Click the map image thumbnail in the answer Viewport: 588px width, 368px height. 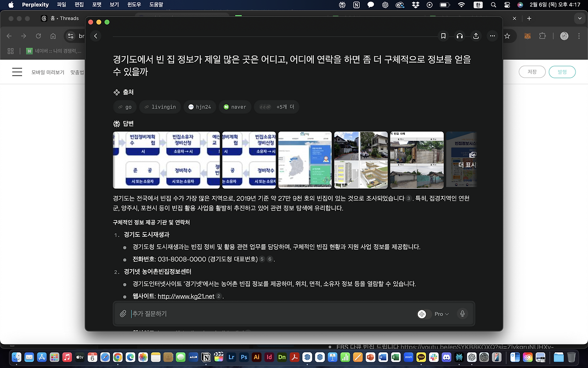pos(305,160)
